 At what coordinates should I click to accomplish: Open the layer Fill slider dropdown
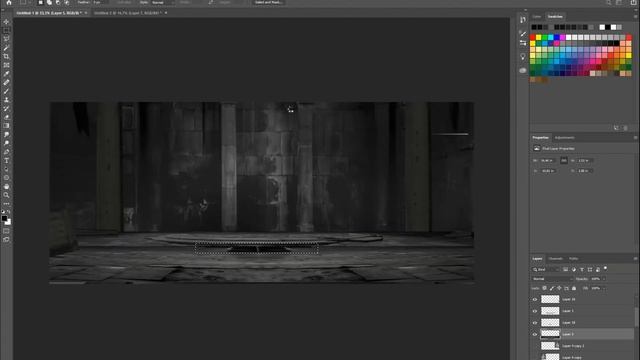point(604,288)
